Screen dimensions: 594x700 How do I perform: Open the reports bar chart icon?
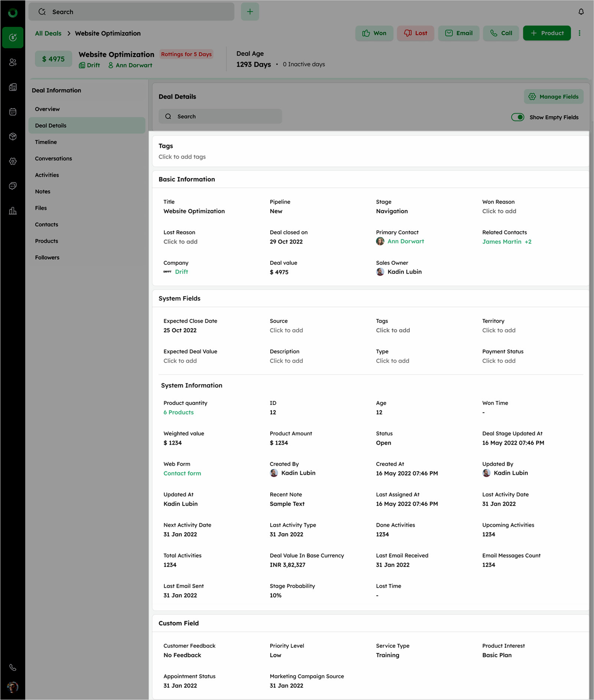13,211
